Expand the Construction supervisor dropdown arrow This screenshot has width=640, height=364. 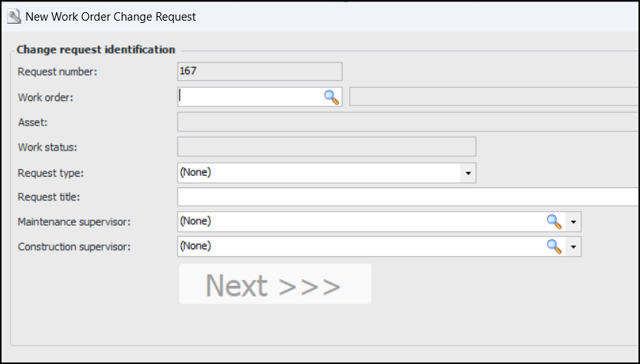pos(573,246)
